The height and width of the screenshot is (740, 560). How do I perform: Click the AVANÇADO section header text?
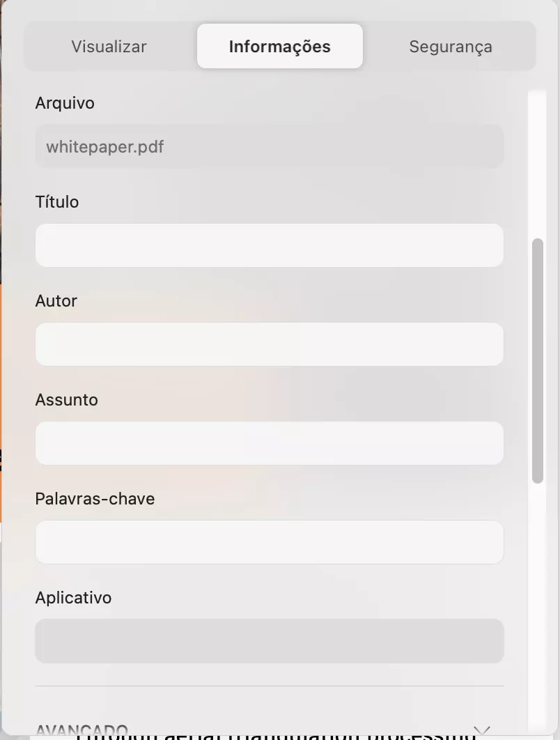click(81, 729)
